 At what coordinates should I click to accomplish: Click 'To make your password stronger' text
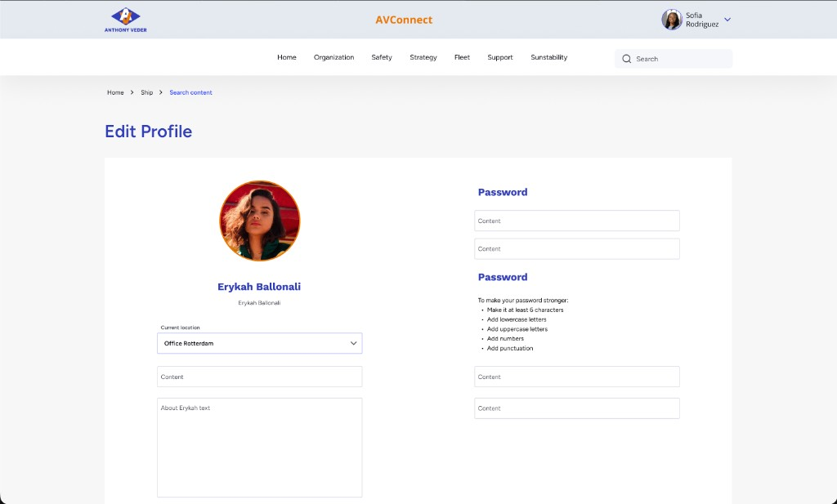[522, 301]
